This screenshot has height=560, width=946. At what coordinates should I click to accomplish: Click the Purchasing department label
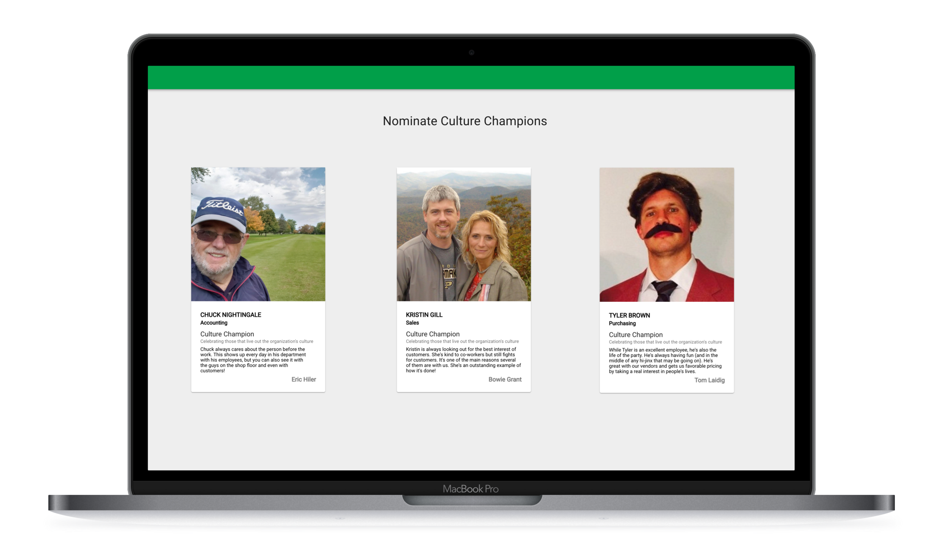[x=622, y=323]
